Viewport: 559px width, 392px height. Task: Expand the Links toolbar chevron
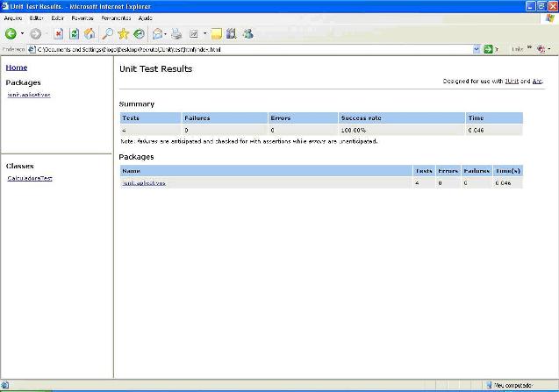(x=529, y=49)
